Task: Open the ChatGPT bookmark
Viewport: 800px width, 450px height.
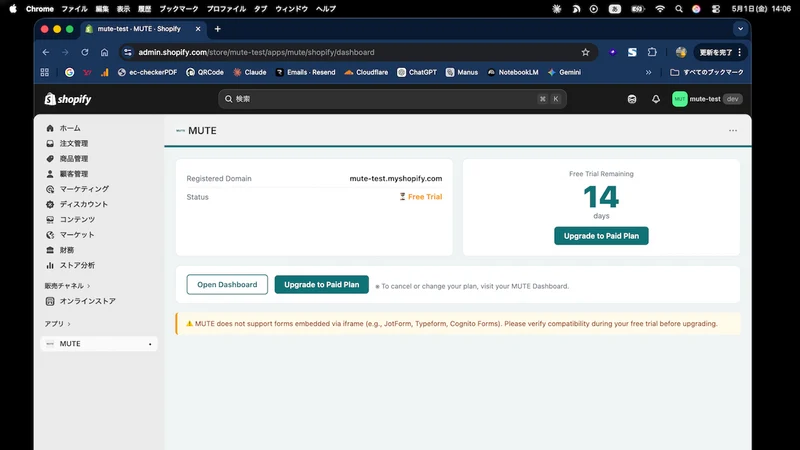Action: pos(417,72)
